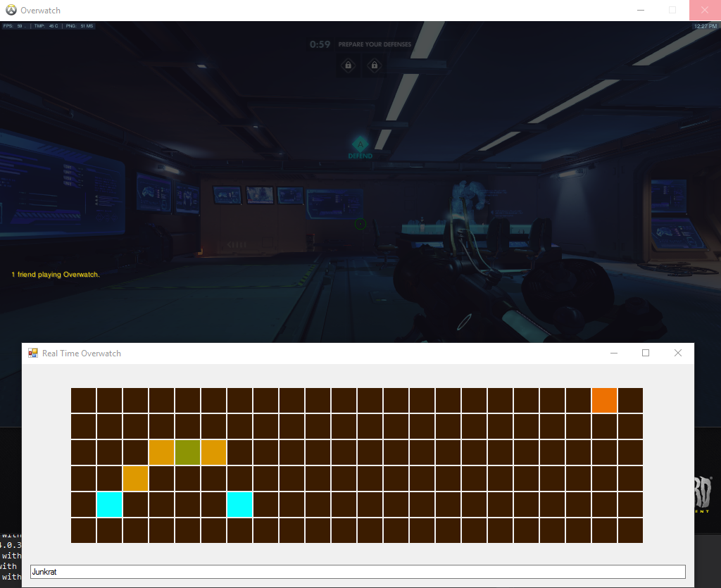Close the Overwatch game window
The height and width of the screenshot is (588, 721).
(705, 10)
